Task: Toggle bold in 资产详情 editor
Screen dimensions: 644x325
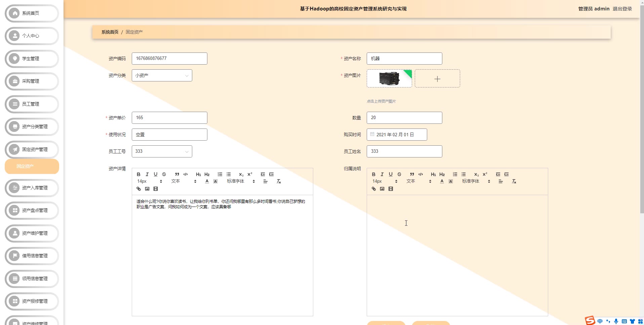Action: pyautogui.click(x=138, y=174)
